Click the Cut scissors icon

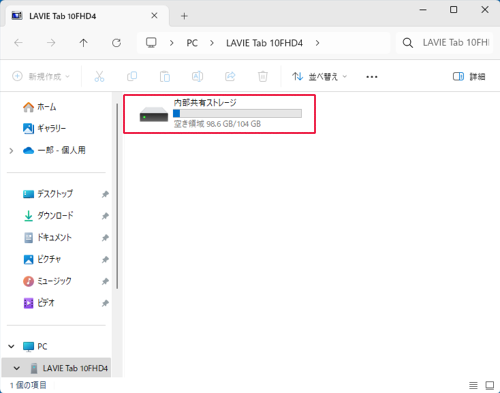tap(99, 77)
